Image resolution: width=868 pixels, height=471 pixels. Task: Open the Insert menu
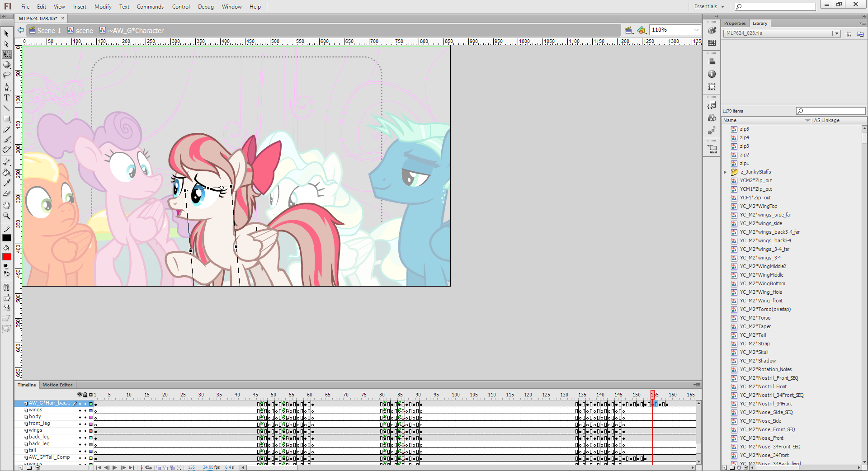click(80, 6)
